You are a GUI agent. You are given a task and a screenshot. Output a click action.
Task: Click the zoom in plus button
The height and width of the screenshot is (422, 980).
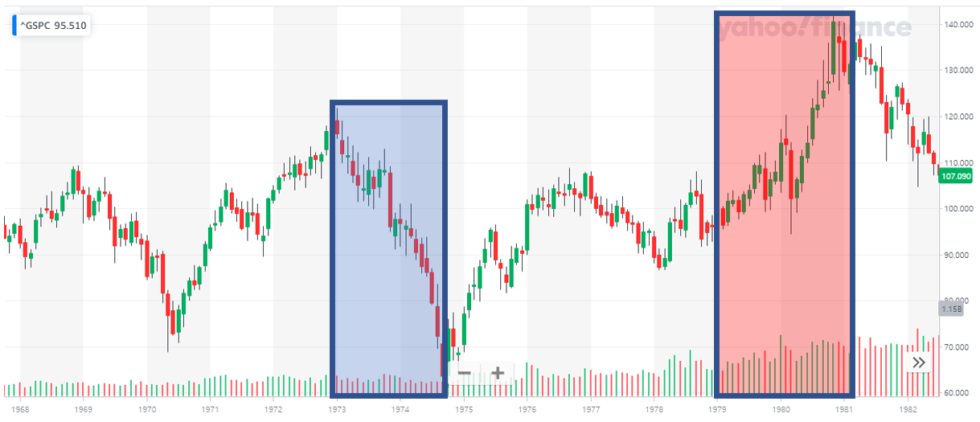[x=498, y=373]
